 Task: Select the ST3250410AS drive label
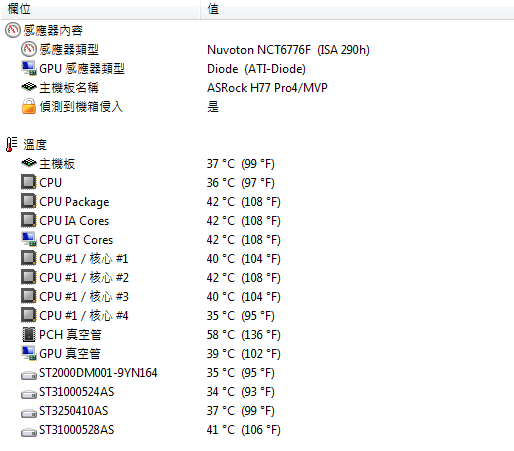(x=74, y=411)
